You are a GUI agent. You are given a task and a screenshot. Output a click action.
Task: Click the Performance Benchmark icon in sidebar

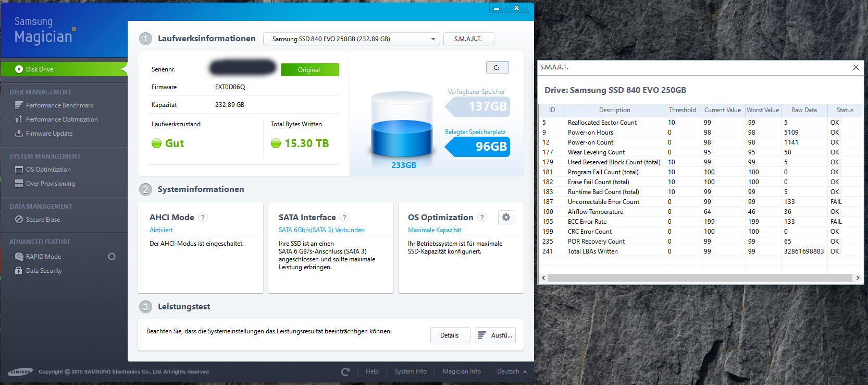tap(19, 105)
